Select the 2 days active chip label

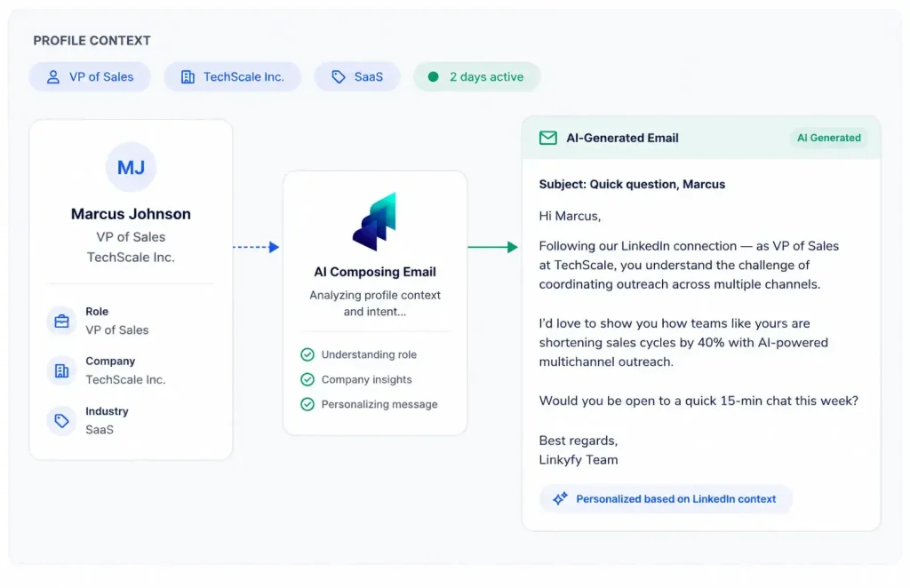pyautogui.click(x=486, y=77)
